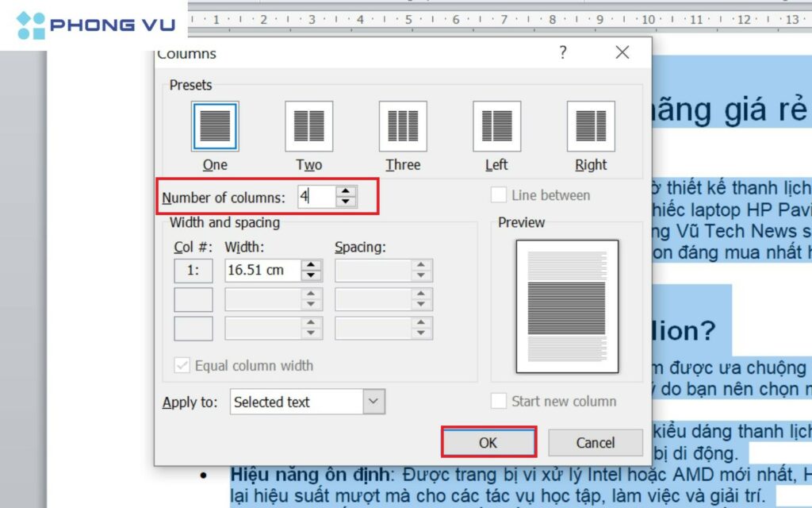Click the page preview thumbnail
This screenshot has height=508, width=812.
tap(565, 306)
